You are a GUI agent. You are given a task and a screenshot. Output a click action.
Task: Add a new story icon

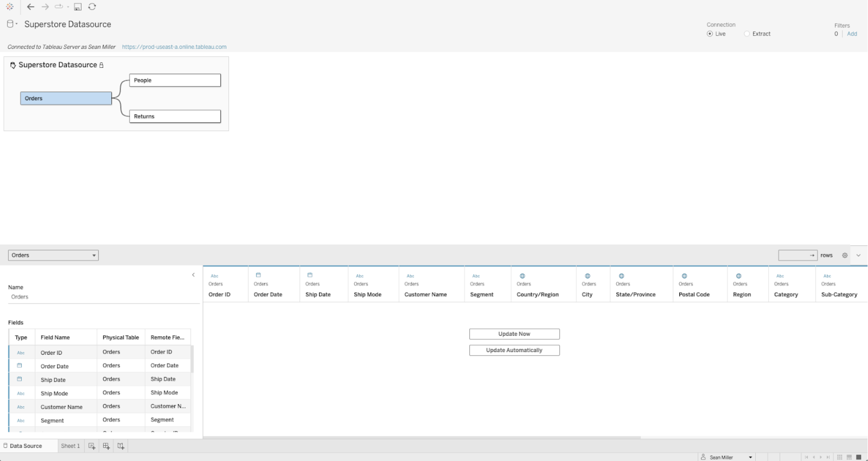121,446
